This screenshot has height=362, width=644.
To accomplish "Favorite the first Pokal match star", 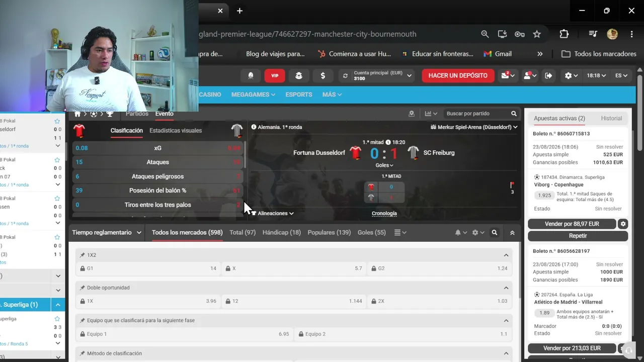I will pos(57,121).
